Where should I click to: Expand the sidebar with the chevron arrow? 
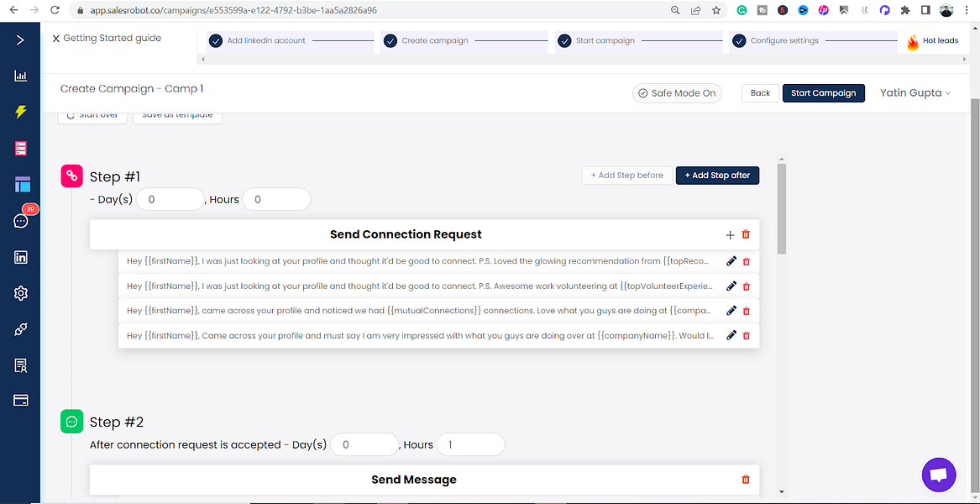tap(21, 40)
